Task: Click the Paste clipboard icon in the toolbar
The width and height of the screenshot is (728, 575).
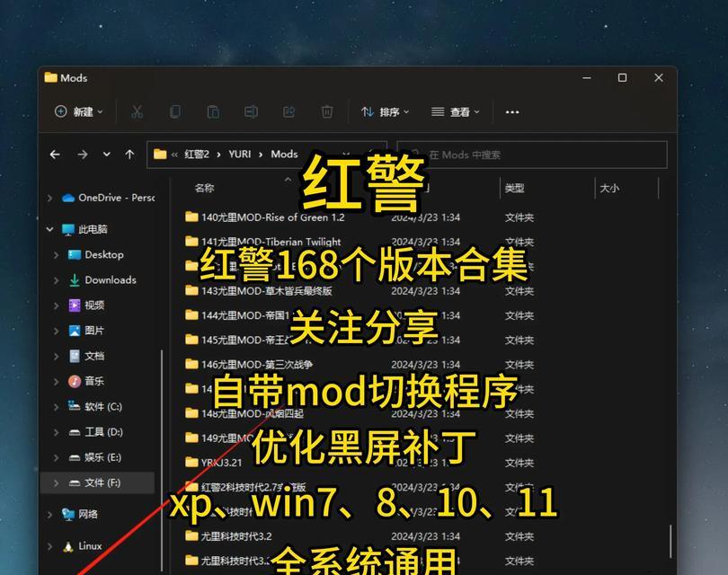Action: pos(213,111)
